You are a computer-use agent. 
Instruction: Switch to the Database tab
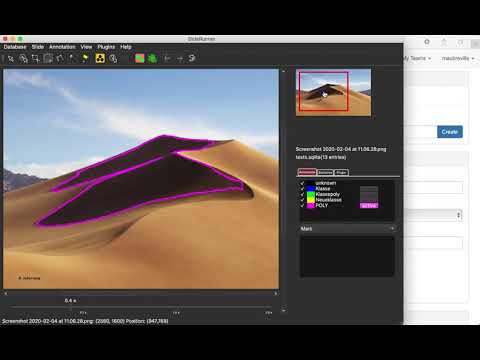(325, 172)
